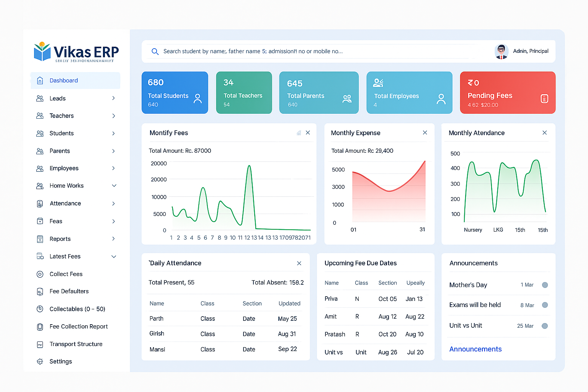Collapse the Latest Fees section chevron
The width and height of the screenshot is (588, 392).
pos(114,256)
